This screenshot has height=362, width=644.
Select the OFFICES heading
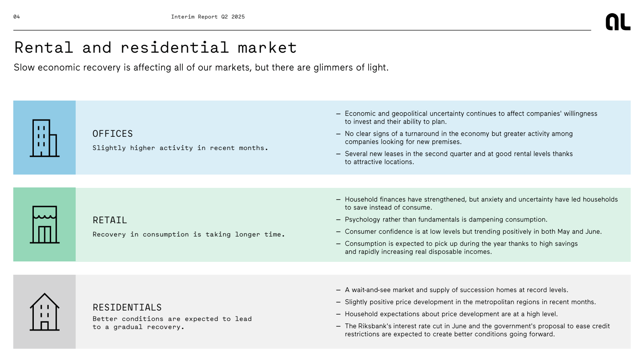(x=113, y=134)
